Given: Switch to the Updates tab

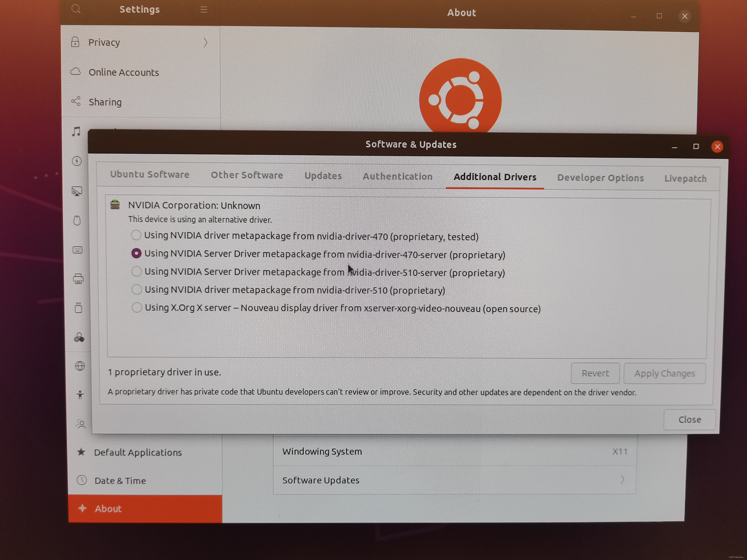Looking at the screenshot, I should (x=323, y=176).
